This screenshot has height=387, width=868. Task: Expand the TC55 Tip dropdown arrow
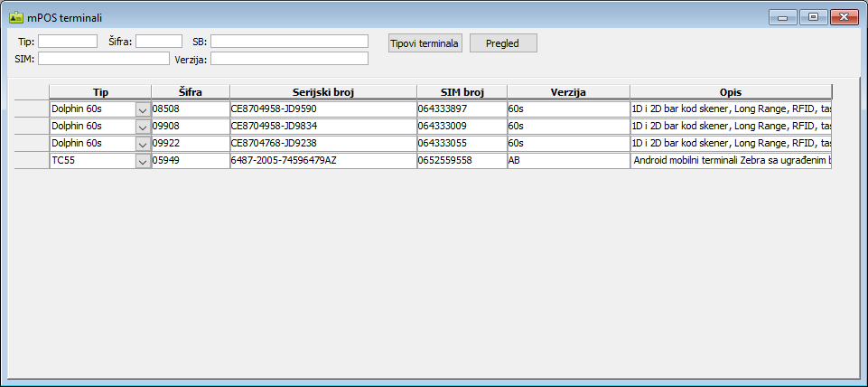143,160
